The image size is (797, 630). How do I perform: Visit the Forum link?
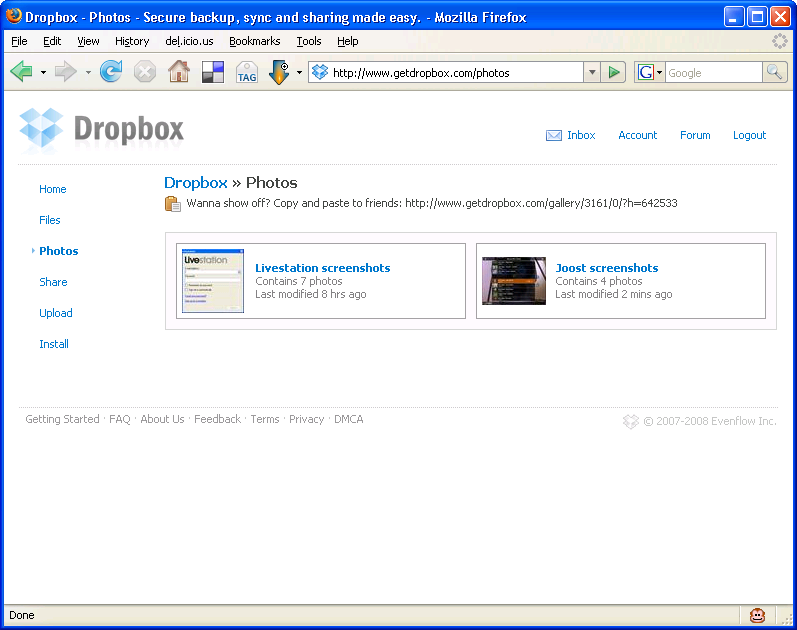pyautogui.click(x=695, y=135)
